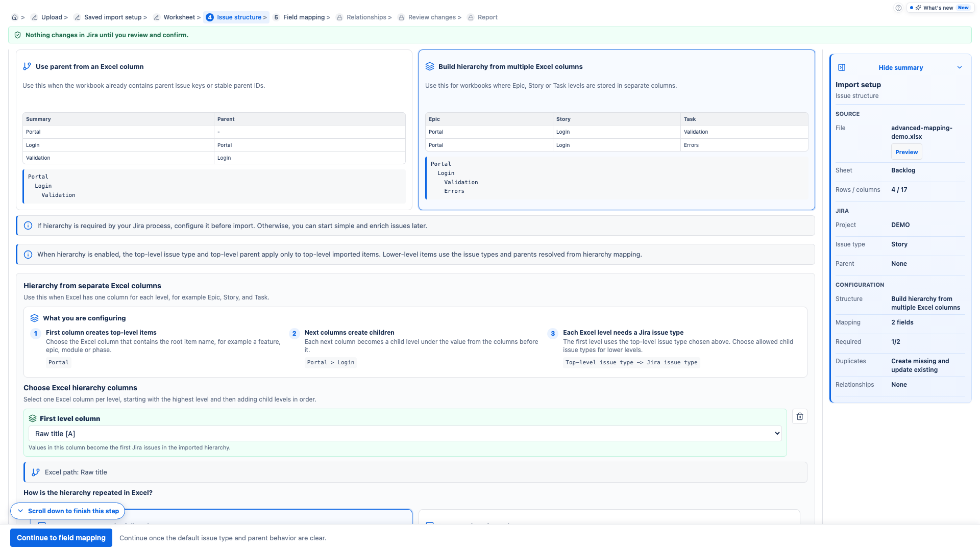Click the sparkle icon in What's new
980x551 pixels.
pos(918,8)
